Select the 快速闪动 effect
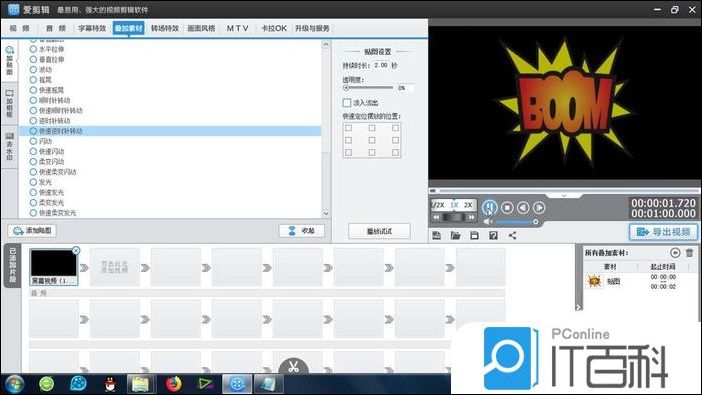 click(47, 151)
